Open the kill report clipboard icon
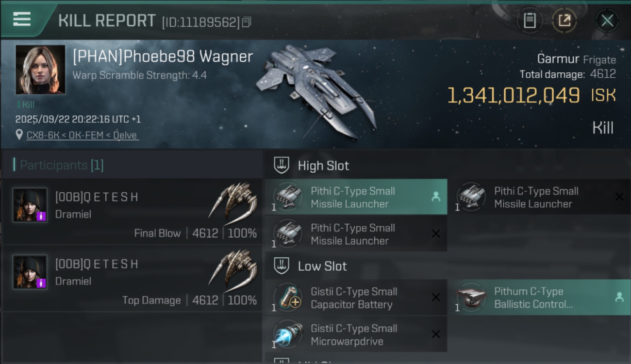 pos(530,20)
